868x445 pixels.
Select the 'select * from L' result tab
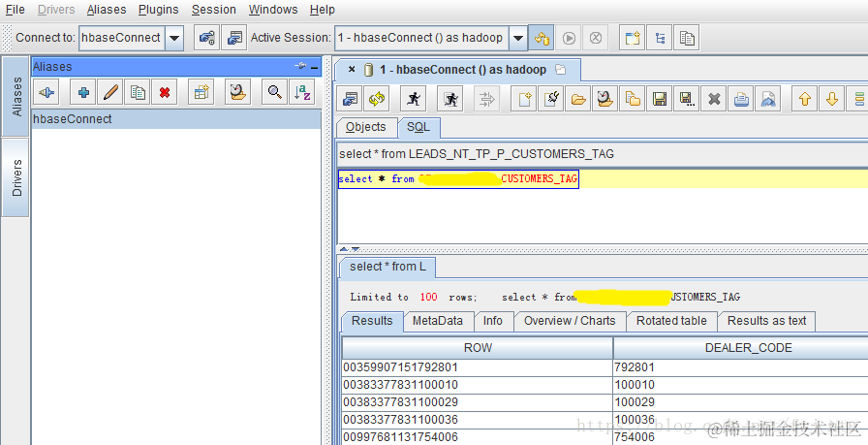387,268
